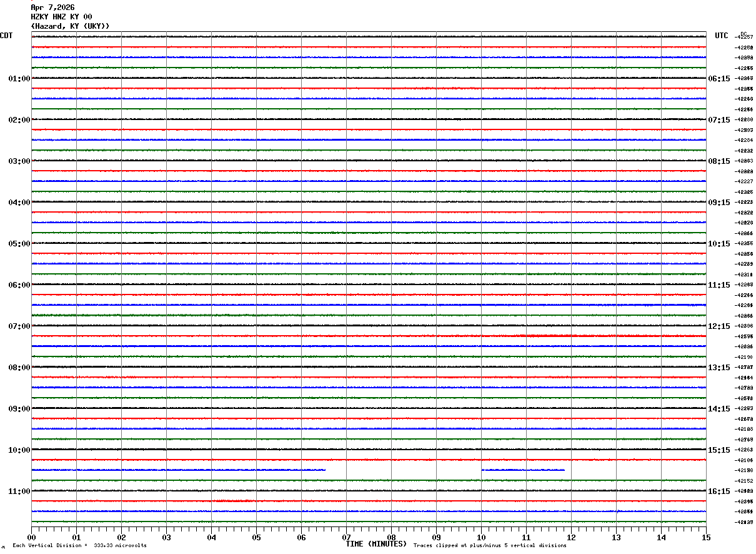Pick the 11:00 CDT time label

click(x=19, y=491)
